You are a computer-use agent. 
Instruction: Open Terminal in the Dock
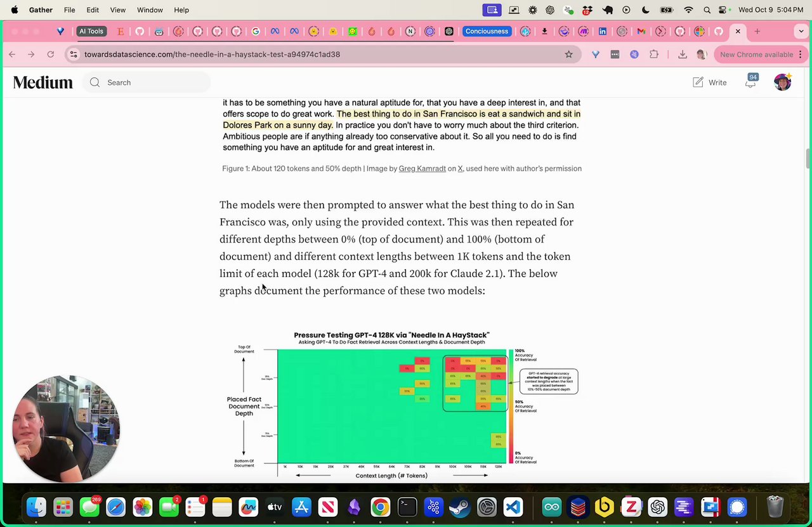pyautogui.click(x=407, y=507)
